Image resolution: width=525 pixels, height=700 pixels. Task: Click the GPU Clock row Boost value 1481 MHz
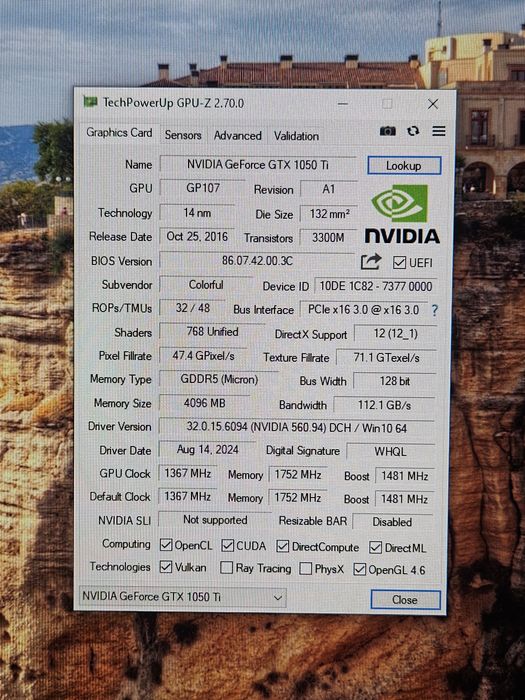click(405, 476)
